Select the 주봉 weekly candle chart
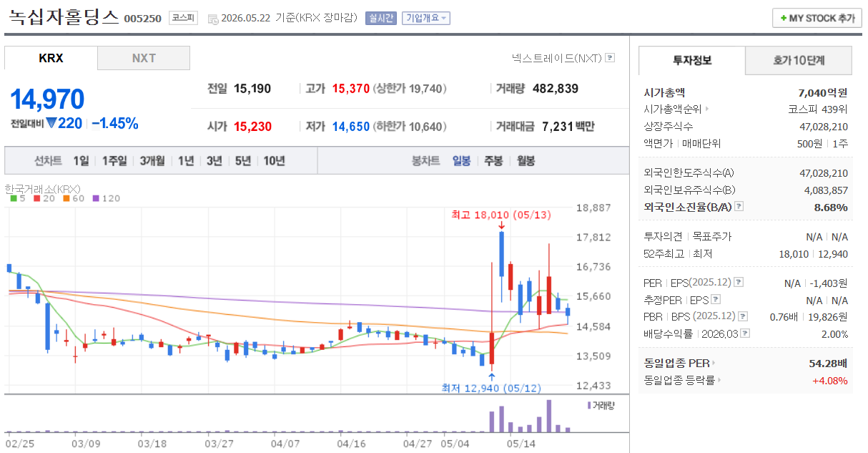Viewport: 868px width, 453px height. (493, 160)
